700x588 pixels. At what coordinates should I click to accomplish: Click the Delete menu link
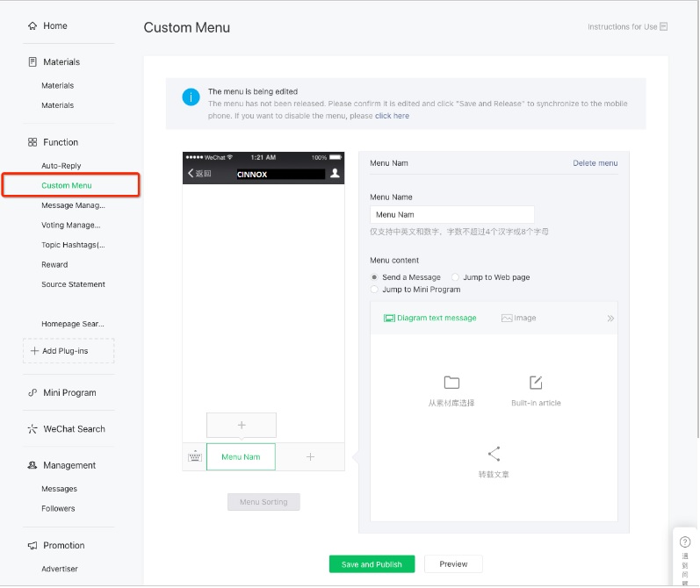tap(595, 163)
